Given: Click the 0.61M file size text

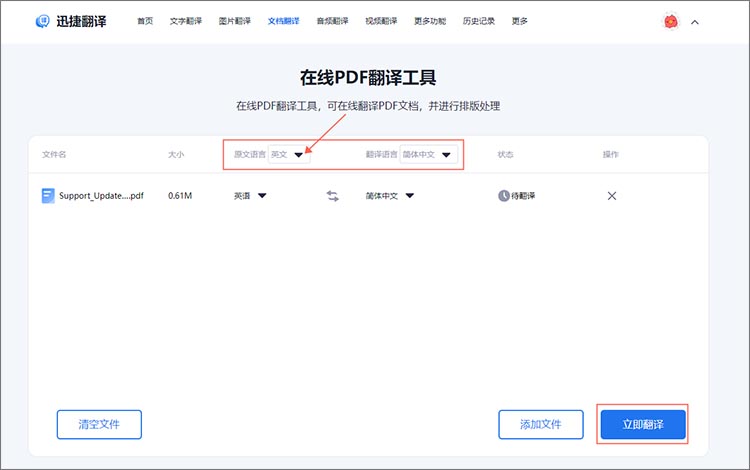Looking at the screenshot, I should click(180, 196).
